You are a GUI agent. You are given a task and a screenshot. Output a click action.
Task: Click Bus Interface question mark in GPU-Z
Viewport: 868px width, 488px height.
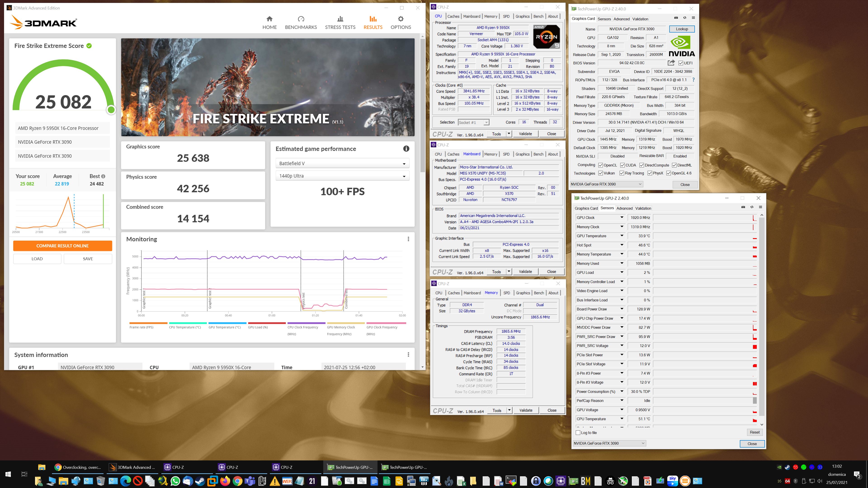693,80
